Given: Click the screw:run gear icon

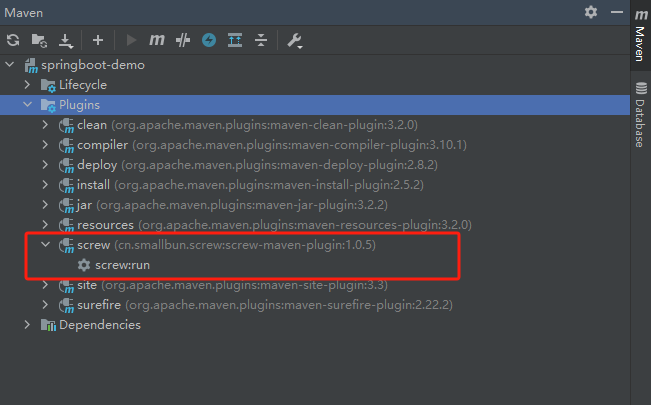Looking at the screenshot, I should point(84,265).
